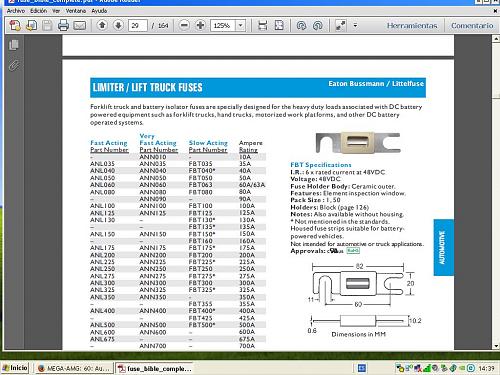Open the zoom level 125% dropdown
This screenshot has width=500, height=375.
tap(240, 25)
